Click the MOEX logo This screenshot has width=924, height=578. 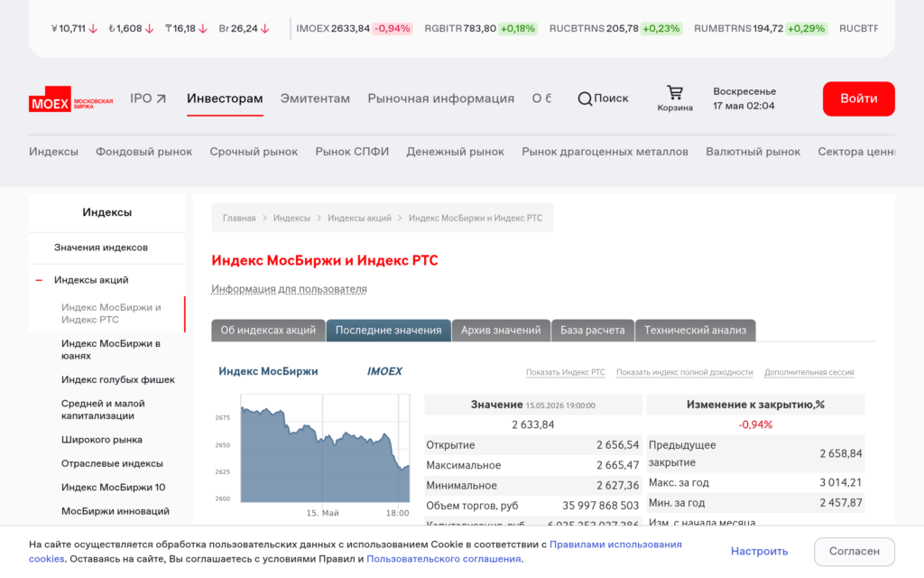tap(70, 99)
